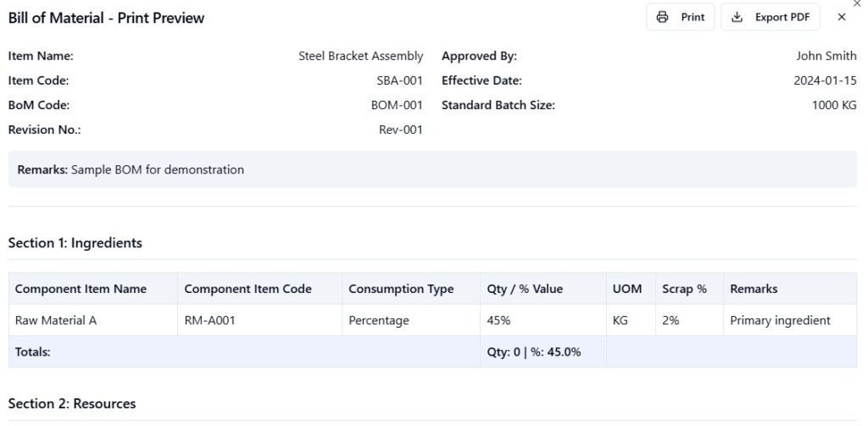Click the Section 1: Ingredients heading
This screenshot has width=868, height=426.
(75, 243)
